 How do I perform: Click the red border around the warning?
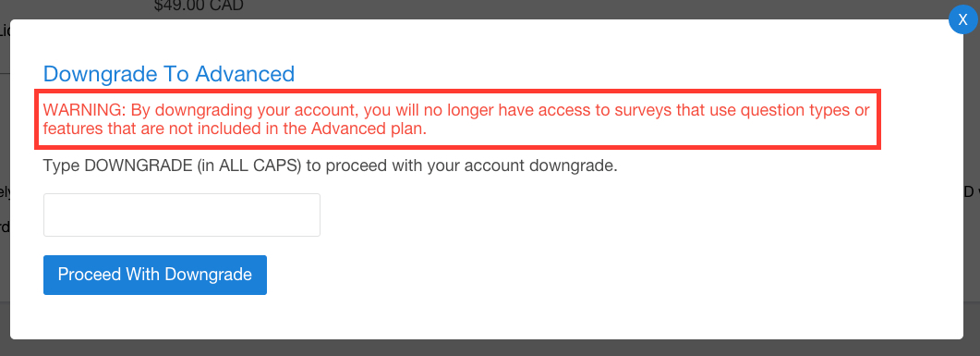(x=457, y=92)
